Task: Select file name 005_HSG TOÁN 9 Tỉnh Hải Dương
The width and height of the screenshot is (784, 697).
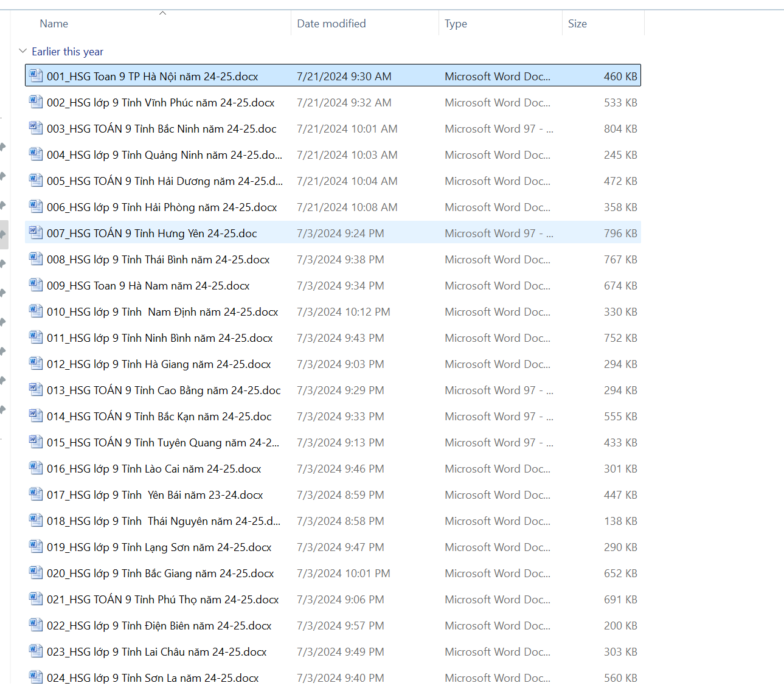Action: pos(165,181)
